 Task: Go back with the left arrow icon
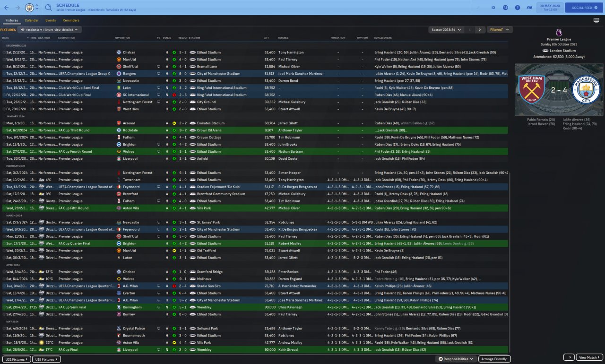[6, 8]
